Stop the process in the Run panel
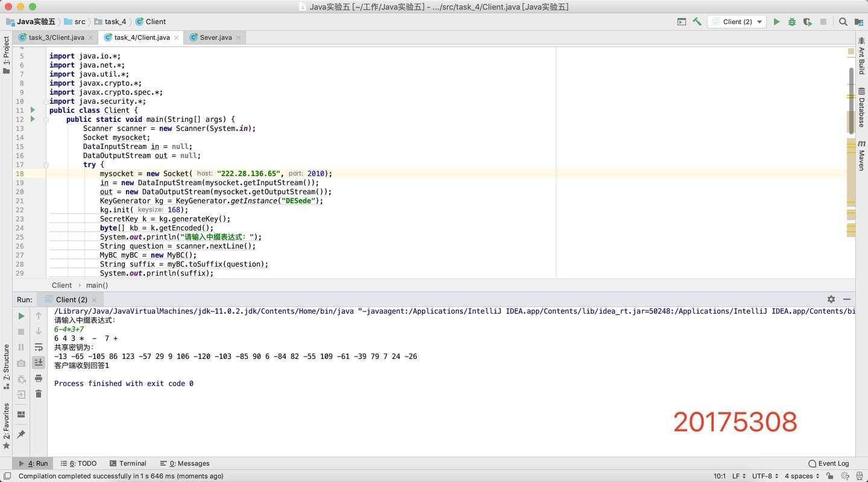This screenshot has height=482, width=868. [21, 331]
